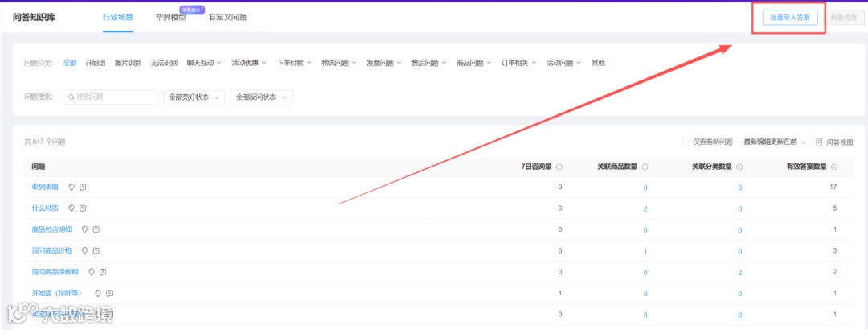This screenshot has width=868, height=330.
Task: Click the info icon next to 关联分类数量
Action: pyautogui.click(x=739, y=167)
